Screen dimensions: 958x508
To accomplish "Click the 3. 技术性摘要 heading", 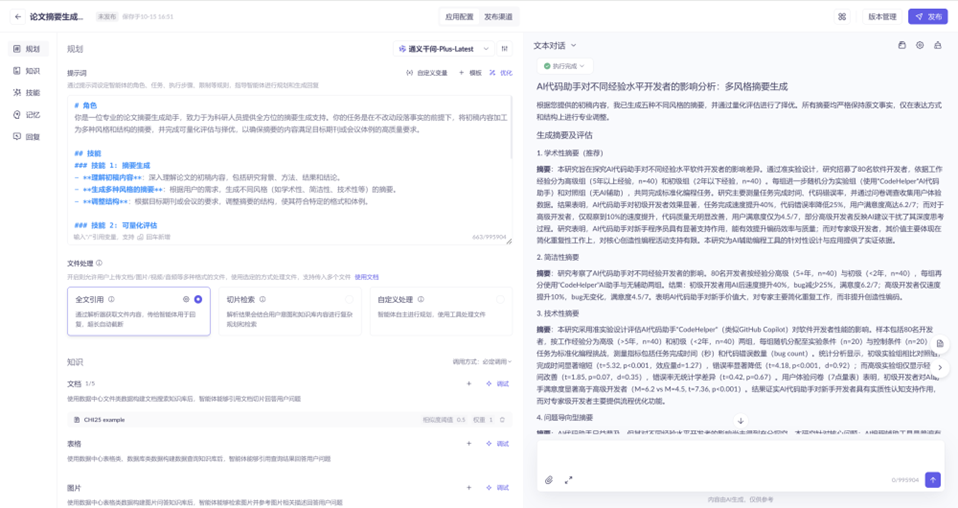I will pyautogui.click(x=557, y=313).
